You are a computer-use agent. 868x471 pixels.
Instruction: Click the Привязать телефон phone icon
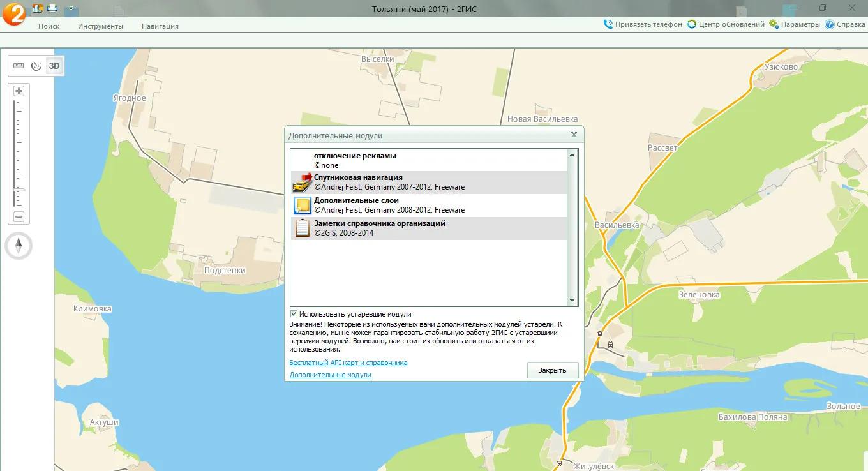(x=608, y=24)
